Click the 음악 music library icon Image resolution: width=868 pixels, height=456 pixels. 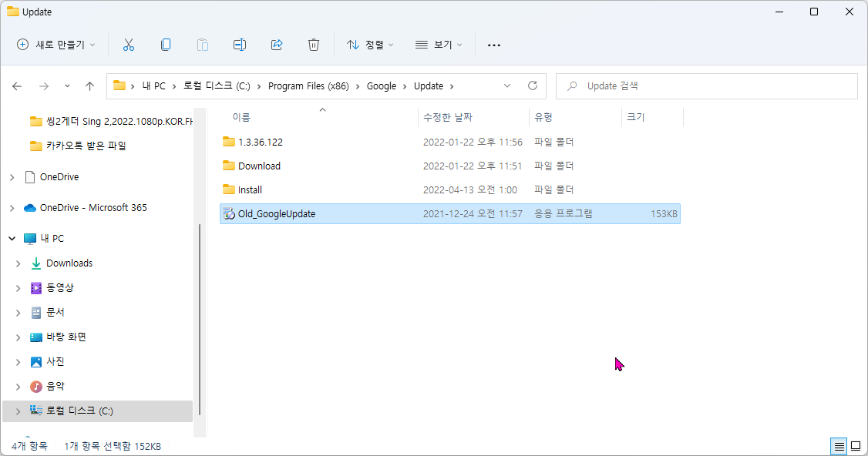coord(36,386)
